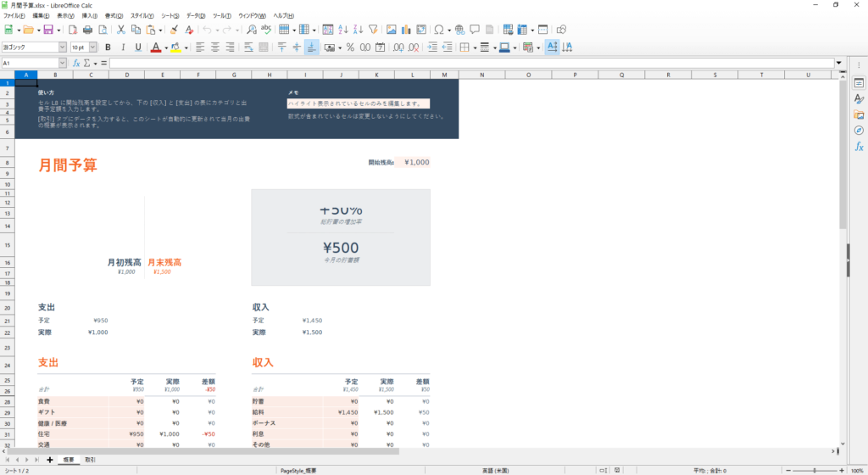Toggle Italic formatting
Viewport: 868px width, 475px height.
pyautogui.click(x=123, y=47)
